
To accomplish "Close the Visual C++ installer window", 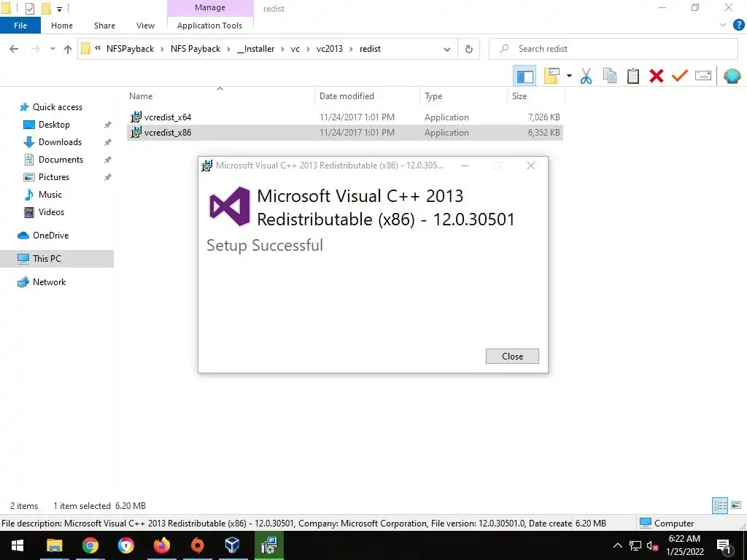I will click(x=531, y=166).
